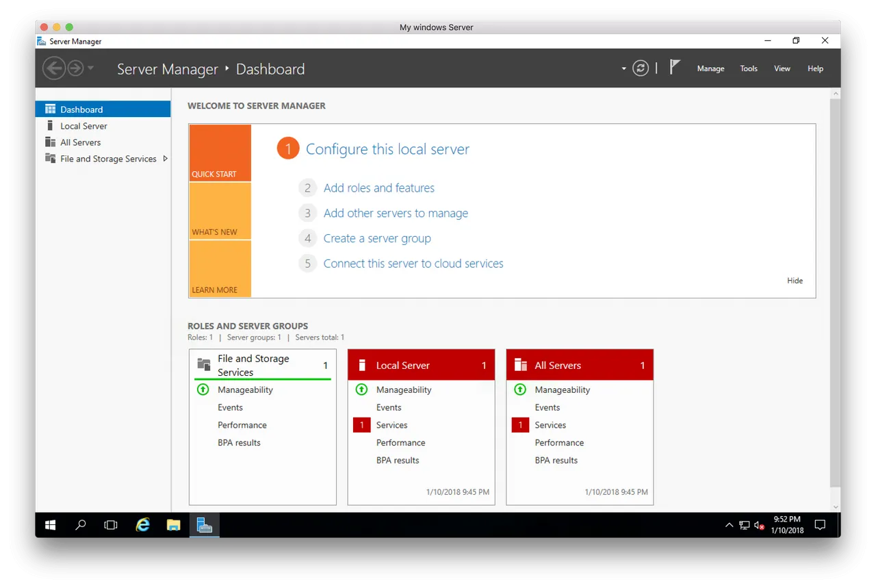Select File and Storage Services in sidebar
The height and width of the screenshot is (588, 876).
(x=103, y=159)
